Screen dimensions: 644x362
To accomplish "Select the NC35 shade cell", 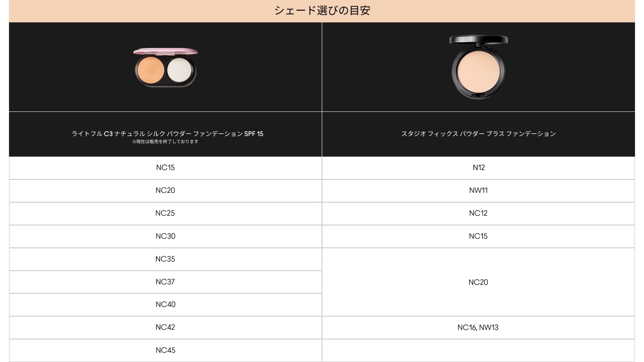I will point(165,259).
